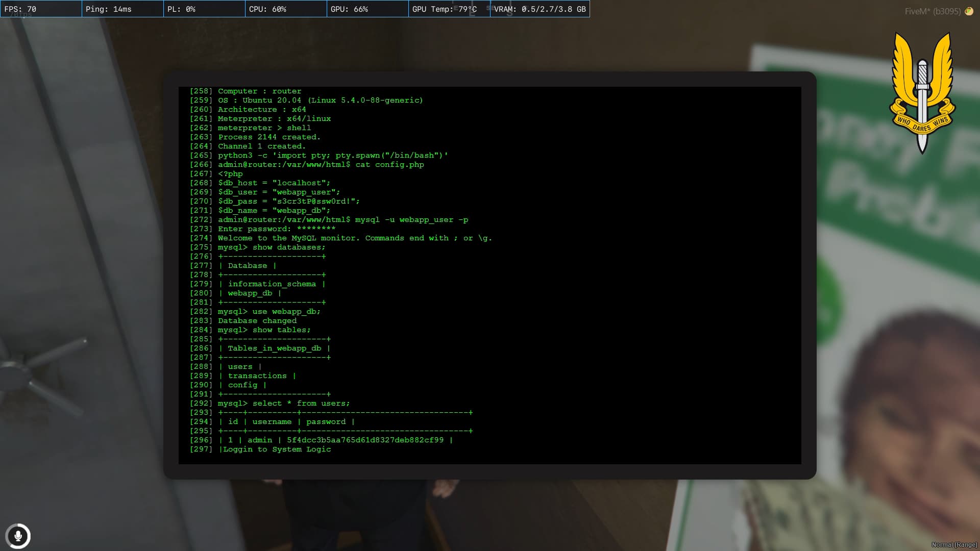Click the Database changed line
The image size is (980, 551).
[x=243, y=321]
